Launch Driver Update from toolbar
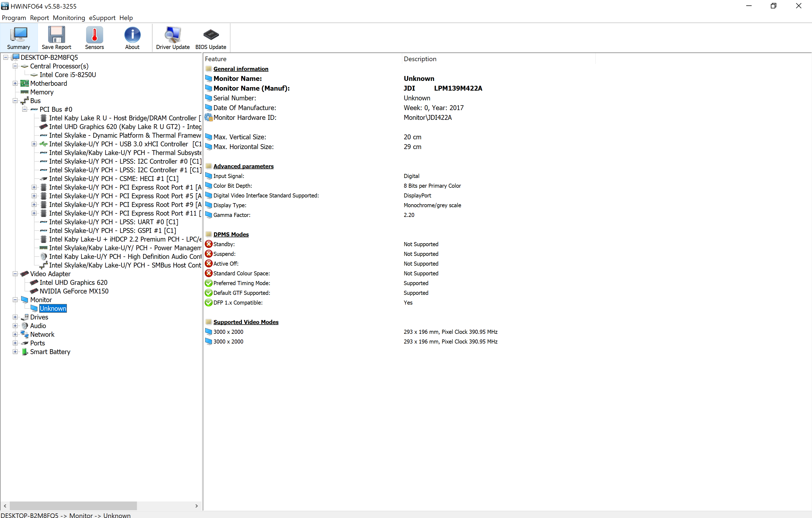The image size is (812, 518). tap(173, 38)
